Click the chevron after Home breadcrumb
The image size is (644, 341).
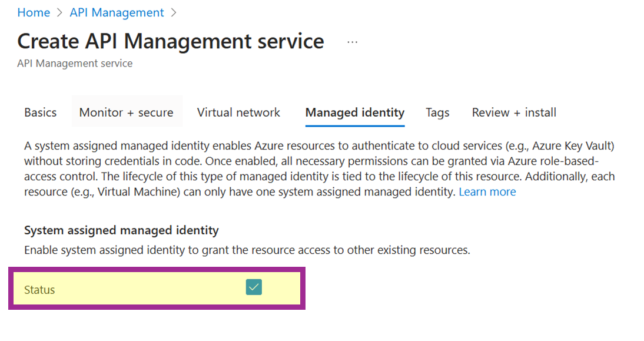[60, 13]
